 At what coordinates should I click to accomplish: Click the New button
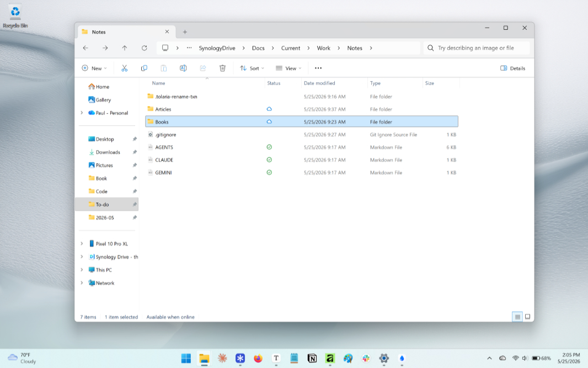[x=94, y=68]
